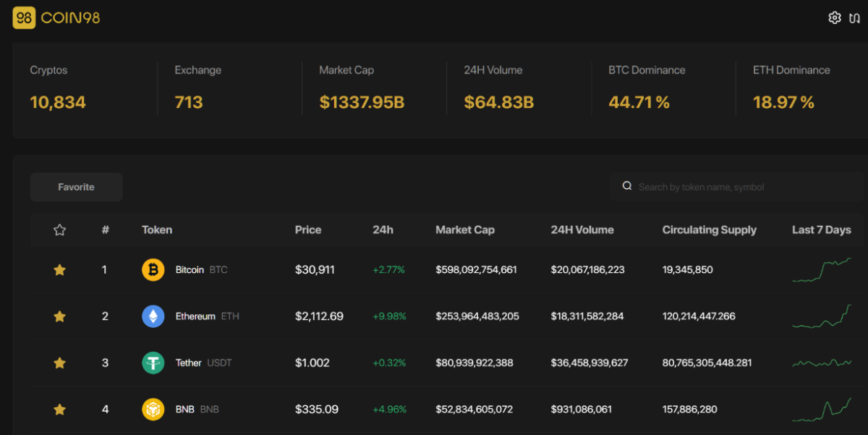Click Bitcoin market cap $598,092,754,661

[476, 270]
